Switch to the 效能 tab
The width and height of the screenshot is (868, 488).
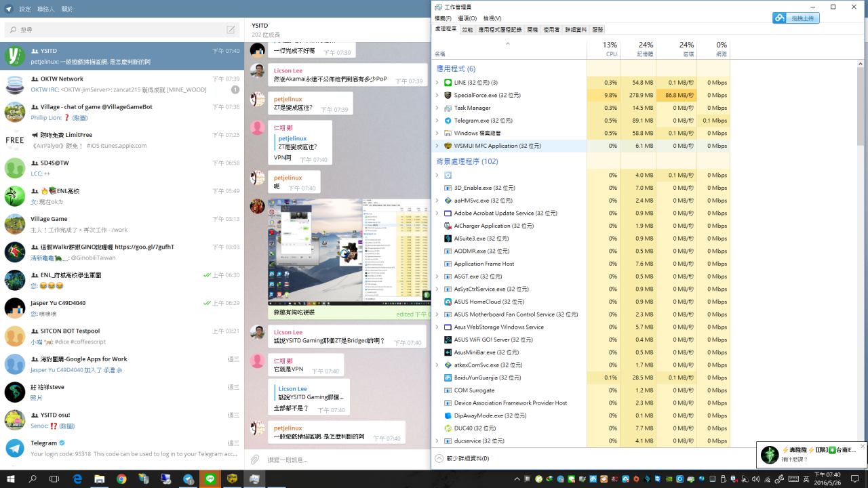point(467,30)
